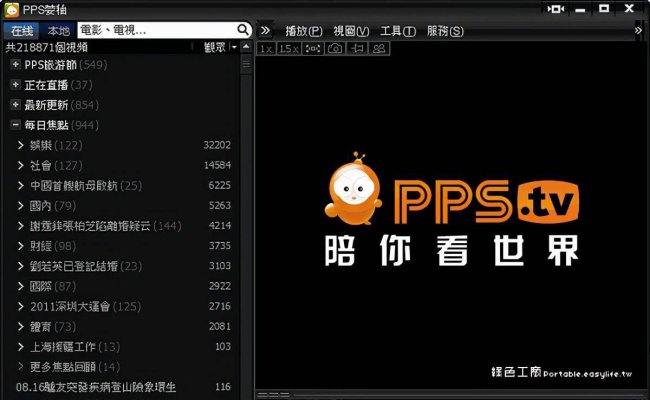Image resolution: width=650 pixels, height=400 pixels.
Task: Click the search magnifier icon
Action: point(243,30)
